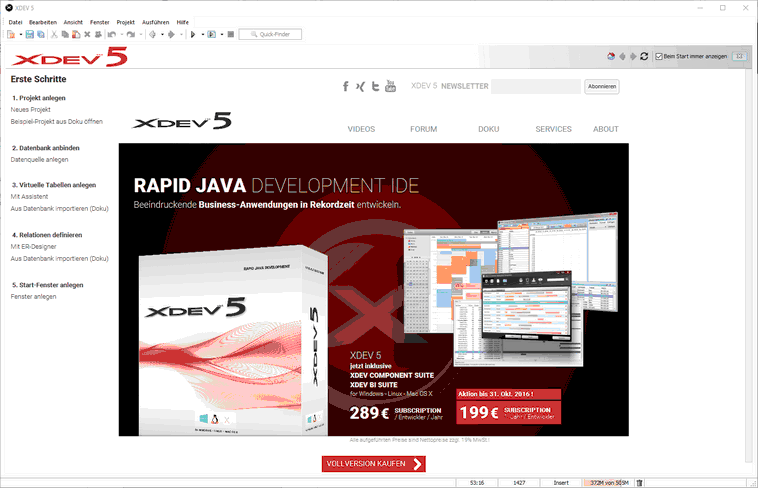This screenshot has height=488, width=758.
Task: Click the run project play icon
Action: (193, 34)
